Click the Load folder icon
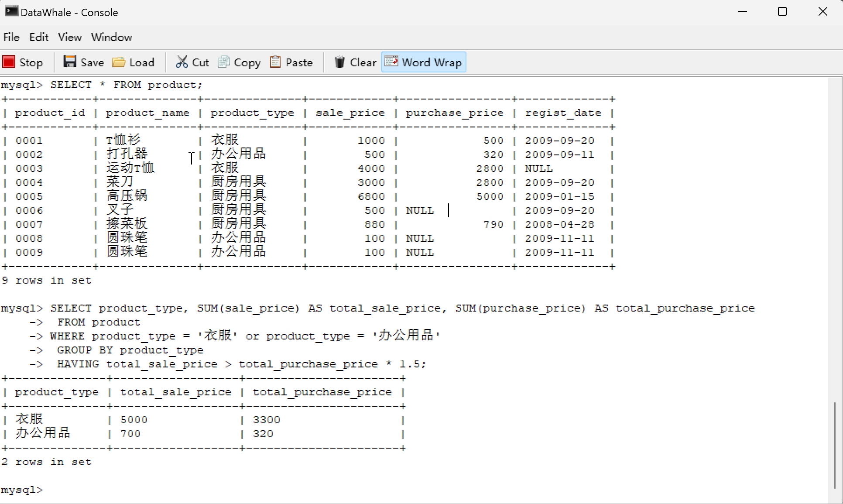 119,62
